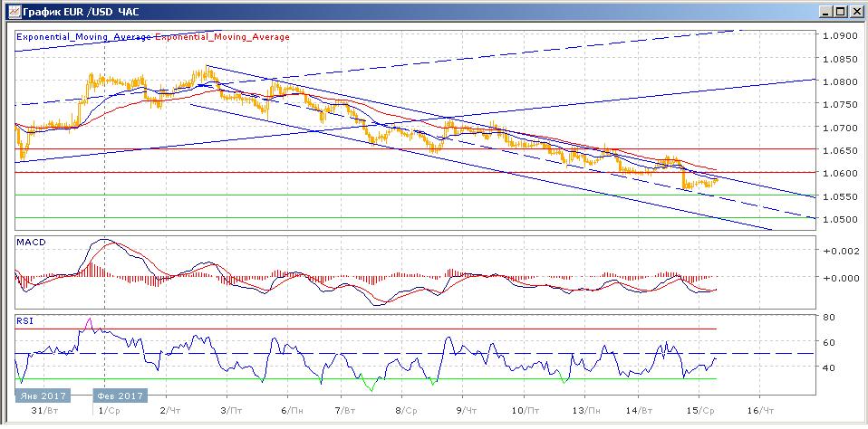Click the 10/Пт date label

pos(526,411)
